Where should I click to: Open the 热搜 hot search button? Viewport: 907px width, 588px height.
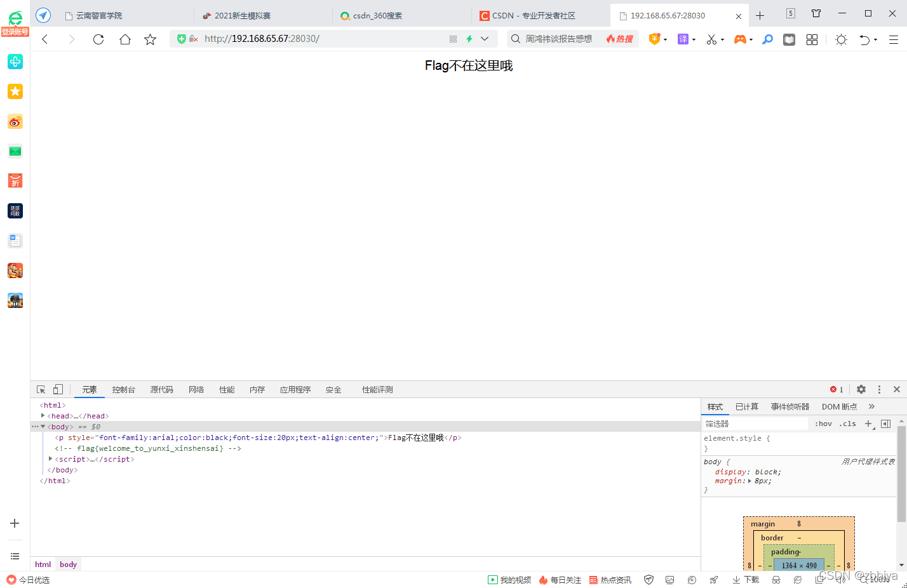(620, 39)
